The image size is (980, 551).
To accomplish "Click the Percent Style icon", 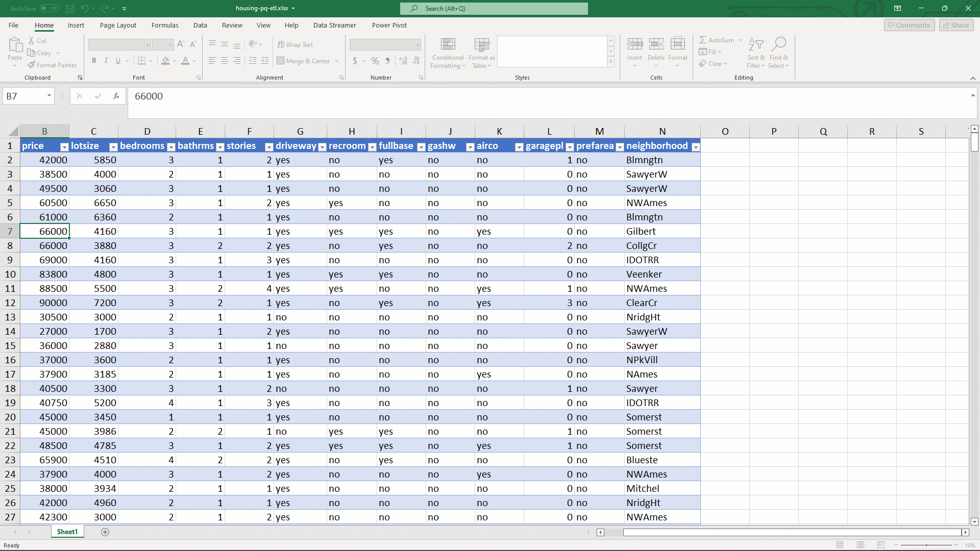I will 375,61.
